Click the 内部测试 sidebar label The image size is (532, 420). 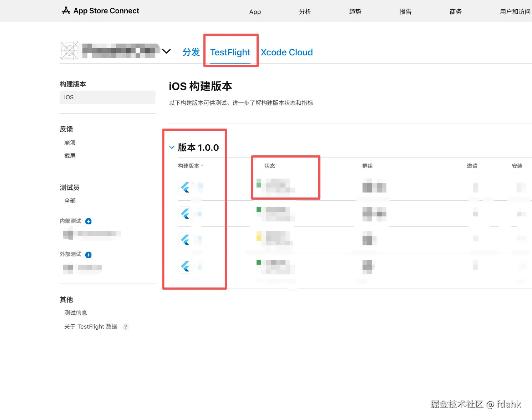pyautogui.click(x=70, y=221)
